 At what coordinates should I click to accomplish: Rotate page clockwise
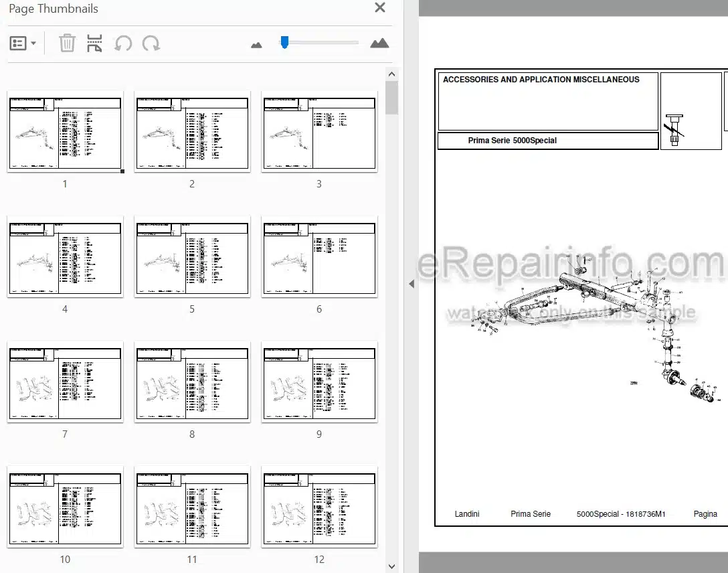click(151, 44)
